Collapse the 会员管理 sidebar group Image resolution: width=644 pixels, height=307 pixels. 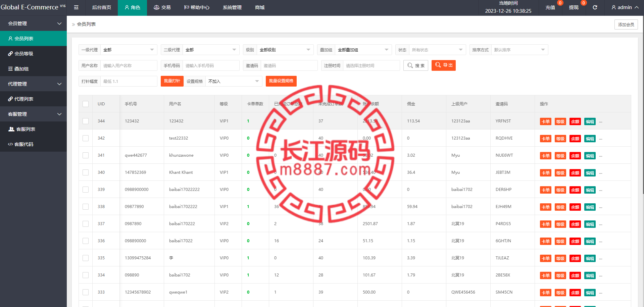(33, 23)
